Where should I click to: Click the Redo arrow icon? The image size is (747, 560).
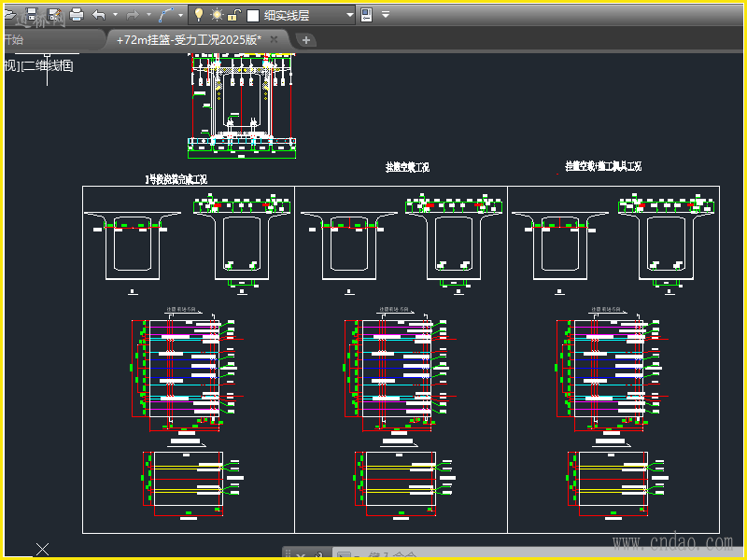[x=133, y=15]
